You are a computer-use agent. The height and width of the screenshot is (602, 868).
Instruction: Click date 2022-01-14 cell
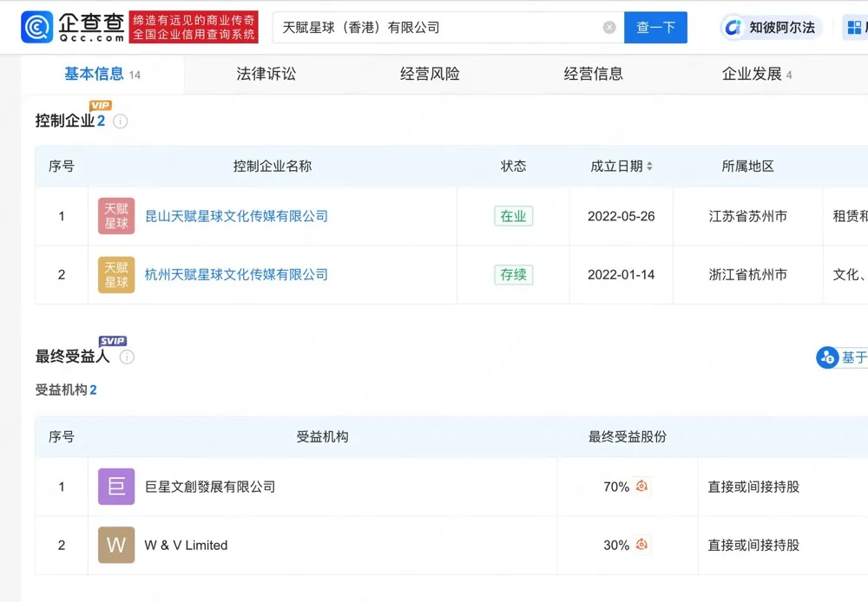pos(621,275)
